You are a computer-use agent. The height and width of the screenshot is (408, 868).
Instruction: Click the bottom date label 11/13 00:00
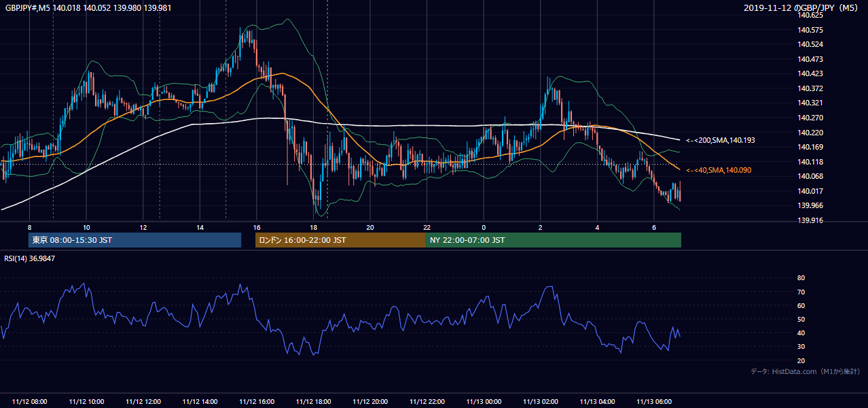coord(484,402)
